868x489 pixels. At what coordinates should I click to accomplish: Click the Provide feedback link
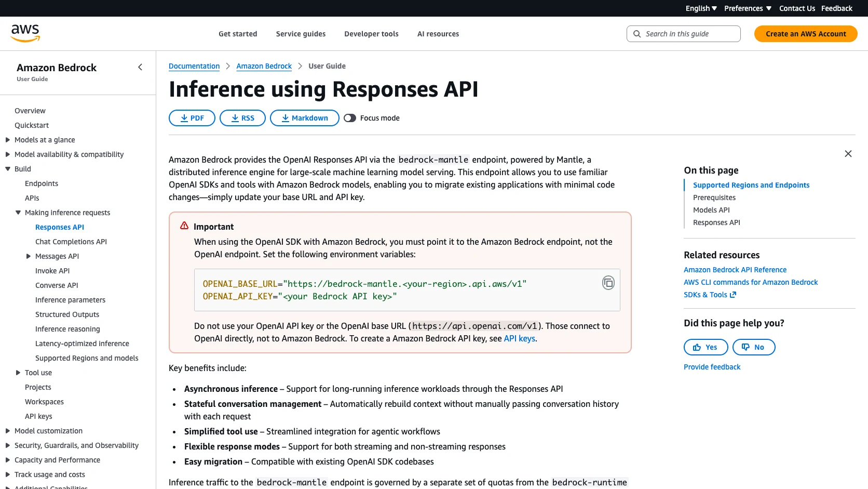tap(712, 367)
